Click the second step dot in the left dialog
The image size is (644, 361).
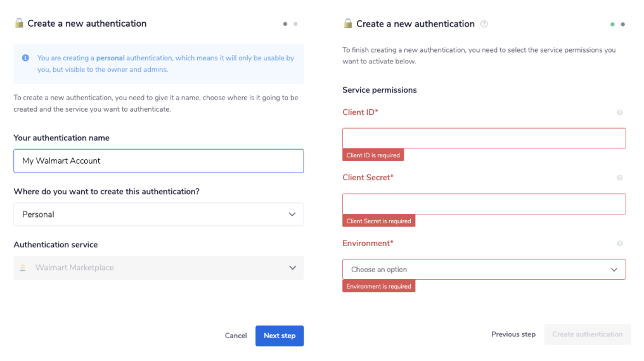tap(295, 24)
